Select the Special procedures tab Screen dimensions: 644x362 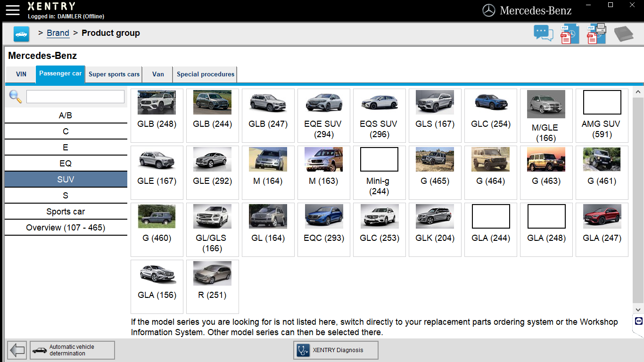(x=205, y=74)
